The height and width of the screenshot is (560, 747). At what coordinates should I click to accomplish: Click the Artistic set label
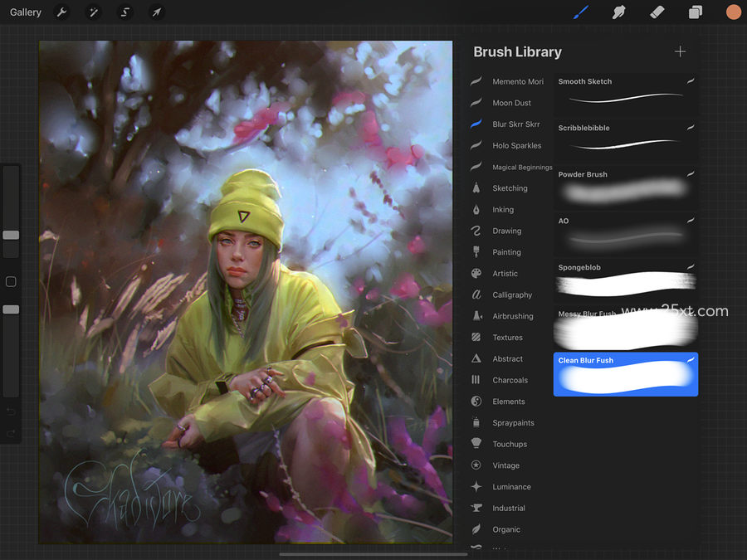[505, 273]
